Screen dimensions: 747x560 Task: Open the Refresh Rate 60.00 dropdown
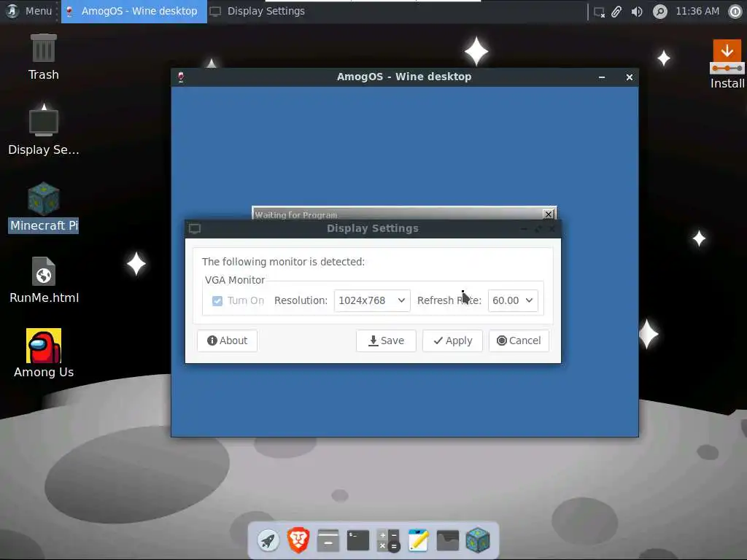[x=513, y=301]
